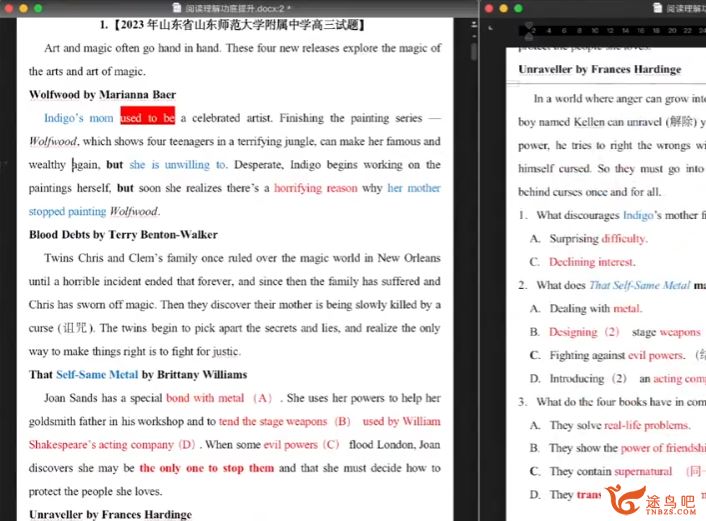
Task: Click ruler mark 10 in the right window
Action: tap(595, 31)
